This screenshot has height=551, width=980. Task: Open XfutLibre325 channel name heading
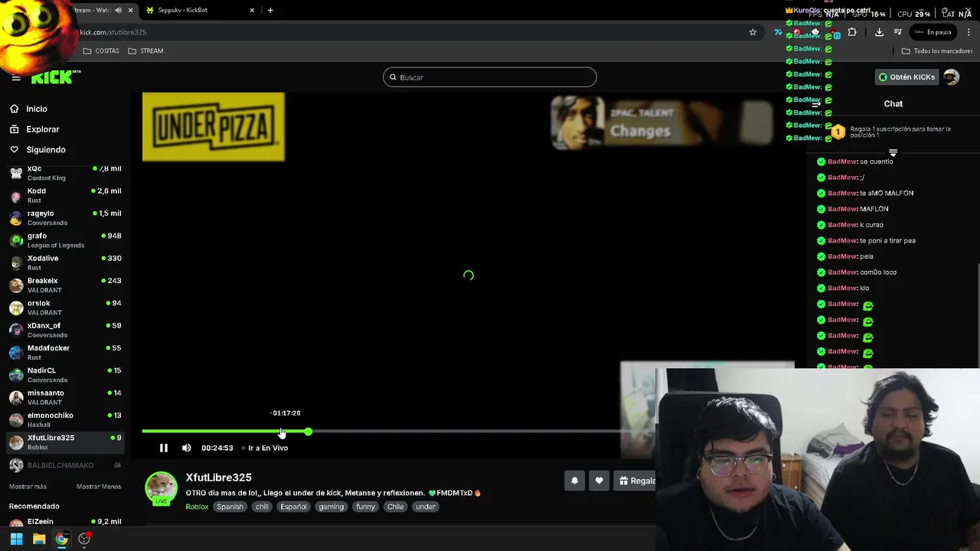click(218, 478)
